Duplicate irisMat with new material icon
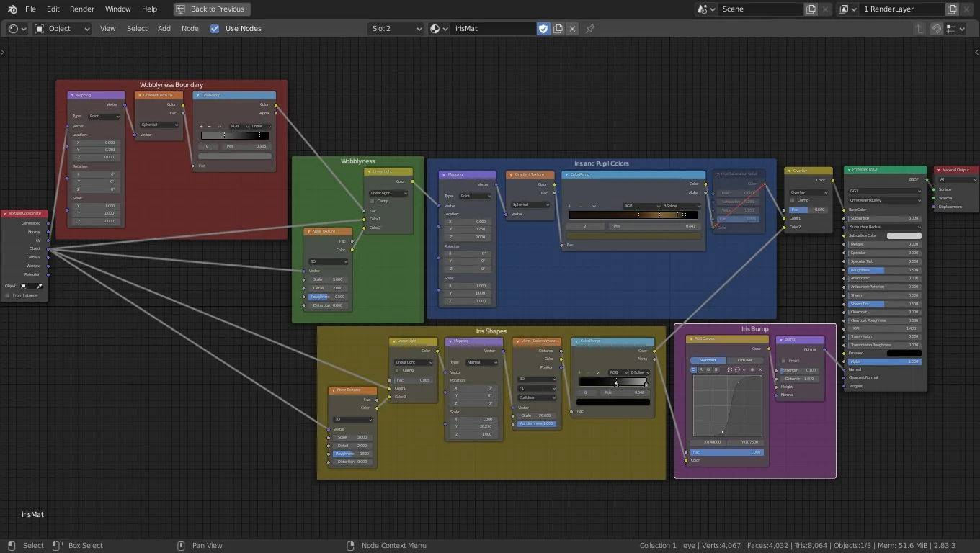980x553 pixels. [558, 29]
